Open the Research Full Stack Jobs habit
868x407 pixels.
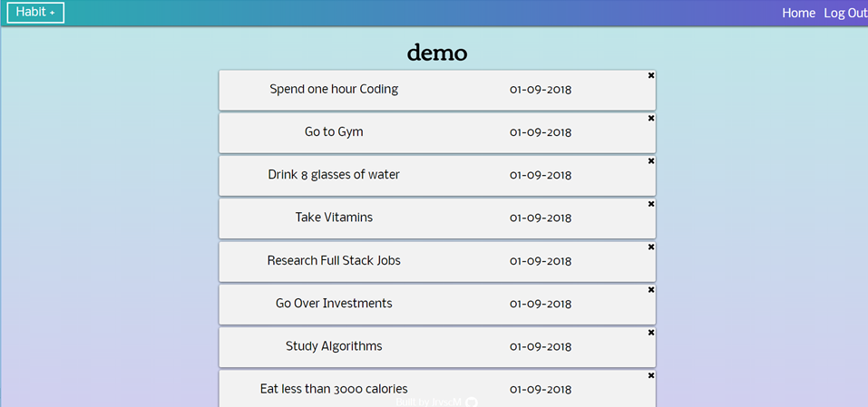coord(334,260)
